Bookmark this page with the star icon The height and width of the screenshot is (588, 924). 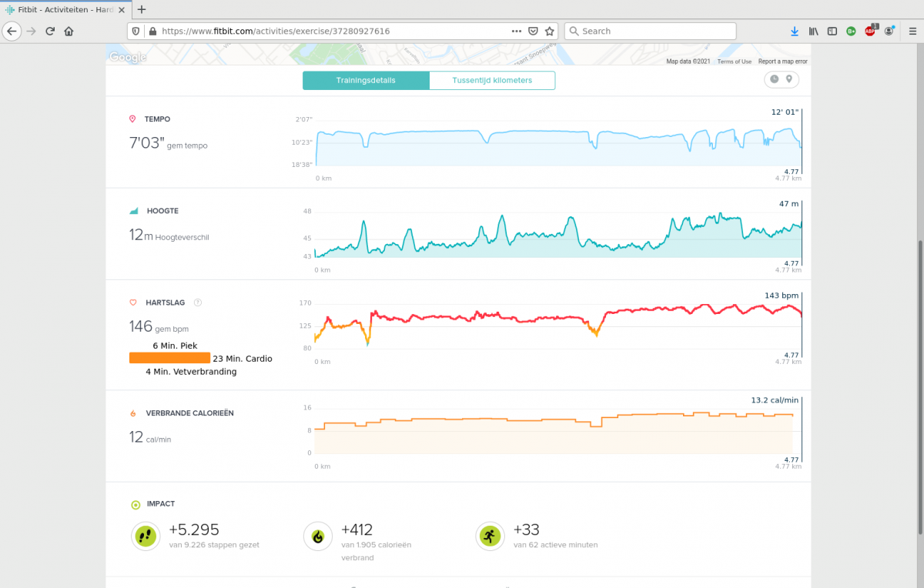click(x=550, y=32)
